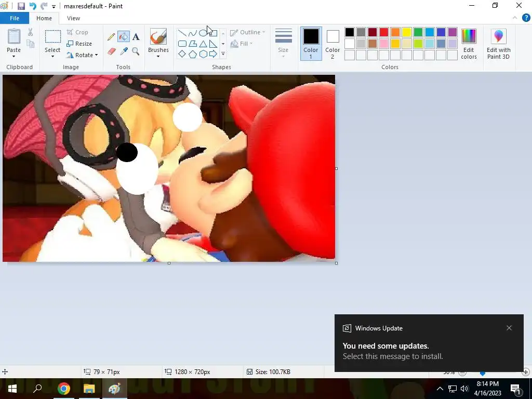532x399 pixels.
Task: Open Customize Quick Access Toolbar arrow
Action: [54, 6]
